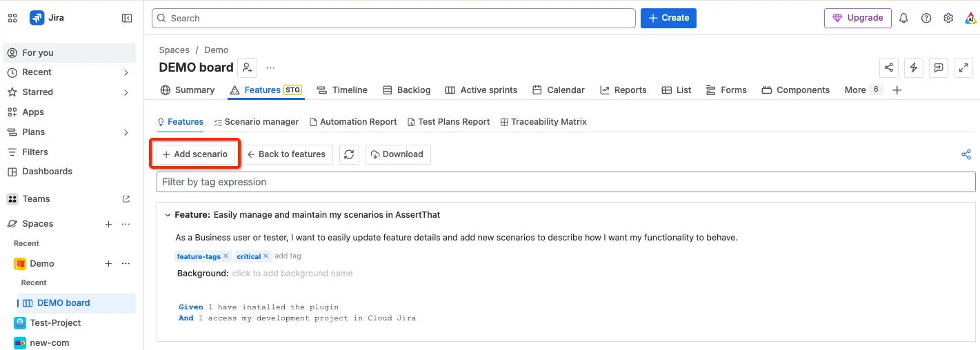The image size is (980, 350).
Task: Open the app switcher grid icon
Action: [x=12, y=18]
